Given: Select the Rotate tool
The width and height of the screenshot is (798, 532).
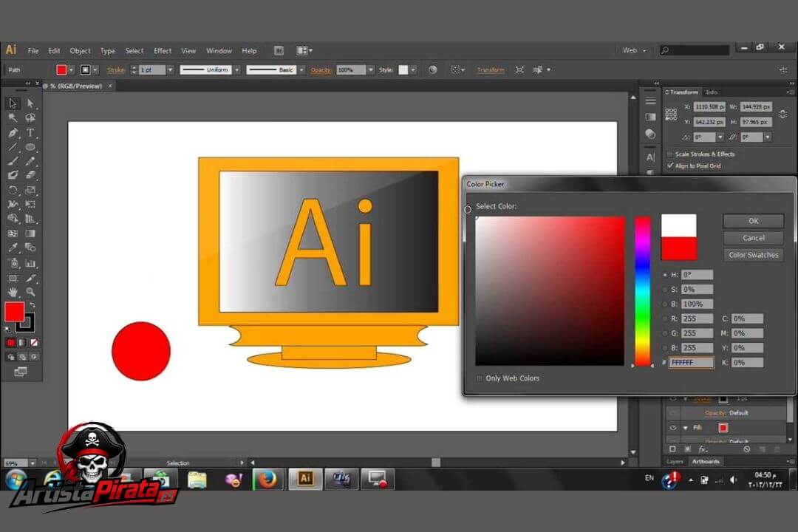Looking at the screenshot, I should pyautogui.click(x=13, y=190).
